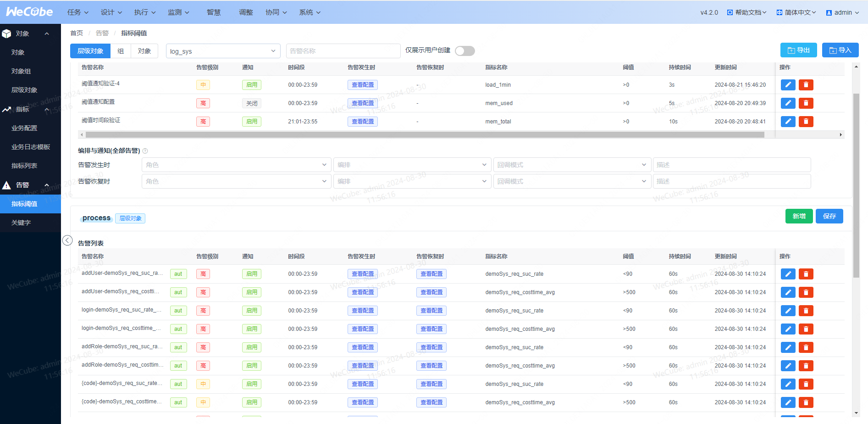Edit the {code}-demoSys_req_suc_rate alarm
This screenshot has width=868, height=424.
(788, 384)
